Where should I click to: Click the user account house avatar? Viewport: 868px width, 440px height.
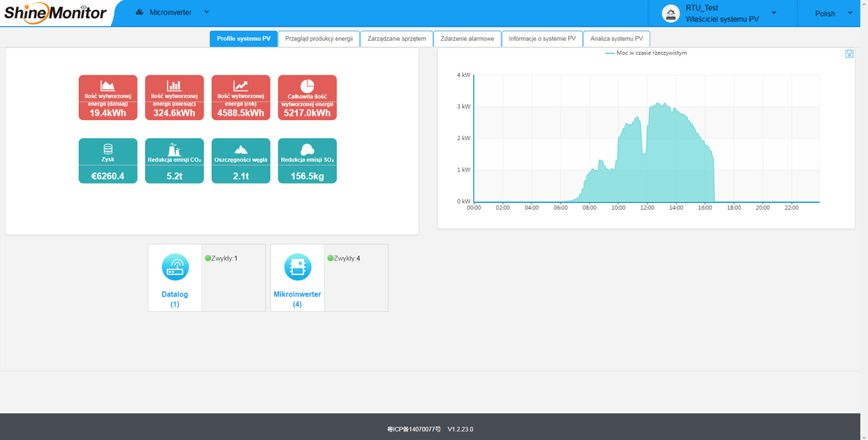pyautogui.click(x=670, y=13)
